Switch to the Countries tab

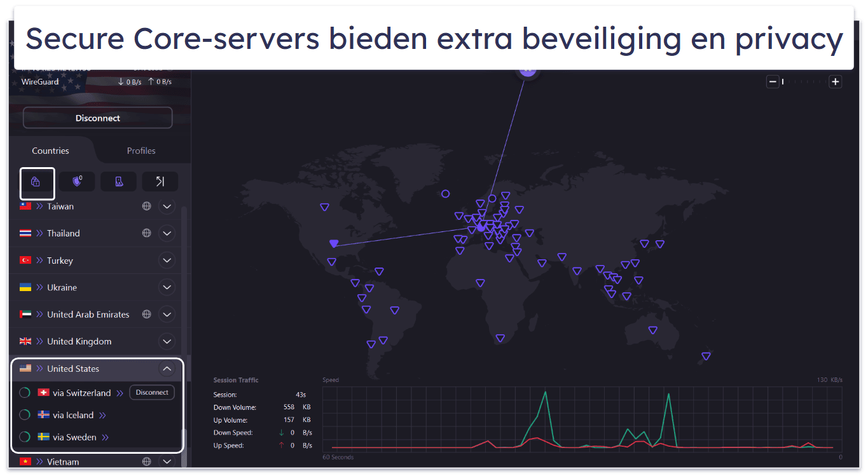[x=51, y=151]
